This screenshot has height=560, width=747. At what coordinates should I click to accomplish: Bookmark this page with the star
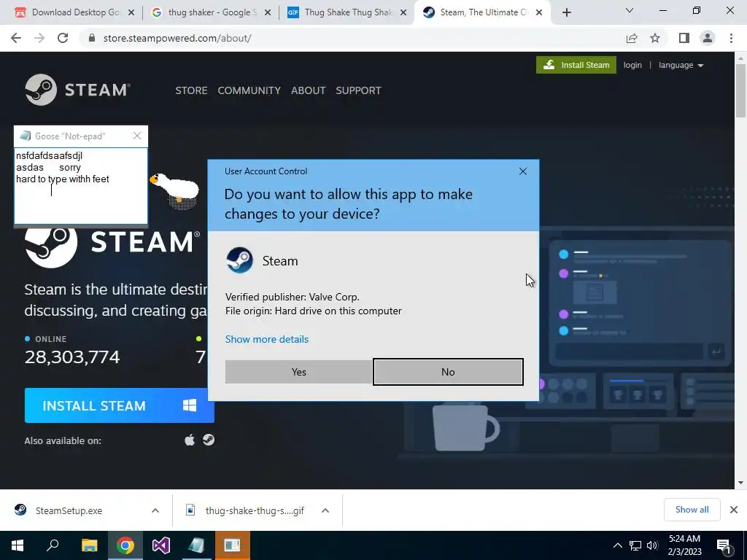655,38
